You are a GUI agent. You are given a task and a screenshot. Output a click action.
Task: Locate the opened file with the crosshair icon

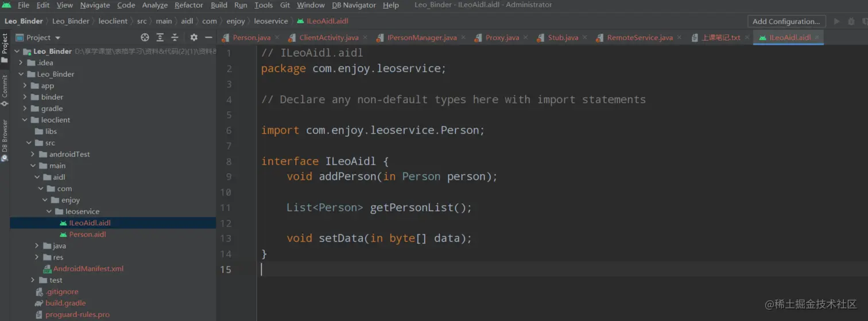click(145, 37)
